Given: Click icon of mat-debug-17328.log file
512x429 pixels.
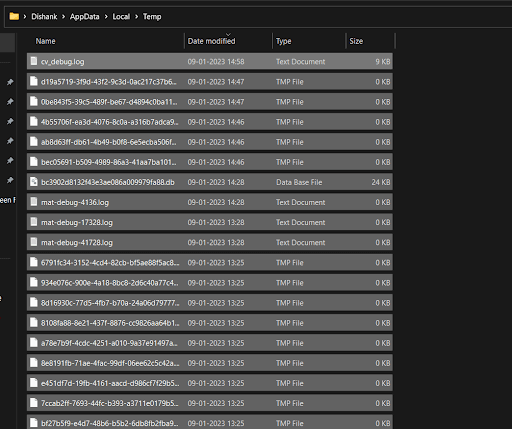Looking at the screenshot, I should click(33, 222).
